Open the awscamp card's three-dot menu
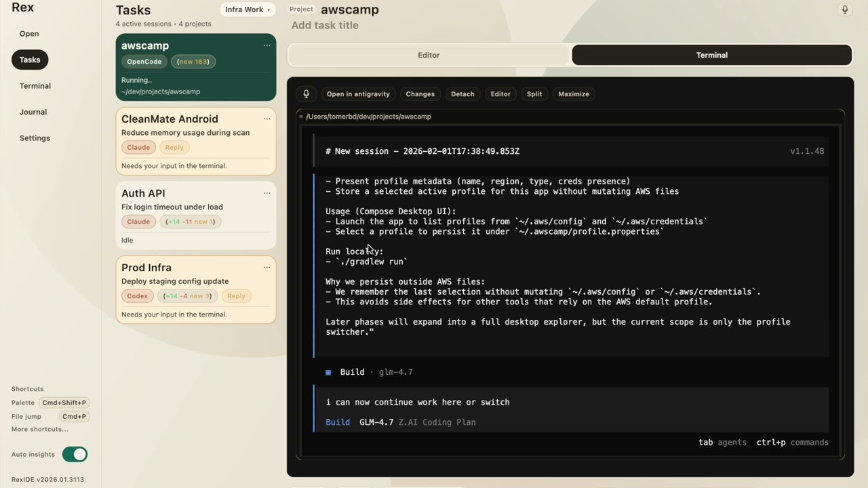This screenshot has width=868, height=488. click(x=267, y=45)
